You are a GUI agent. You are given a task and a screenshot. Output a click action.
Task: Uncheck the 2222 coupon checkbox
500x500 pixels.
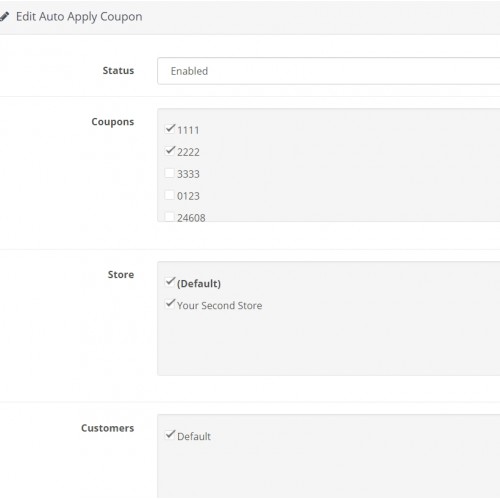[170, 151]
